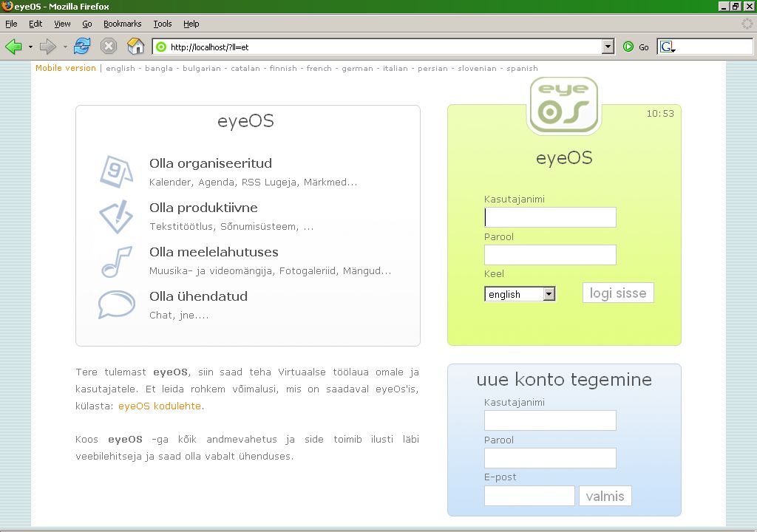
Task: Click the valmis button to create account
Action: 605,496
